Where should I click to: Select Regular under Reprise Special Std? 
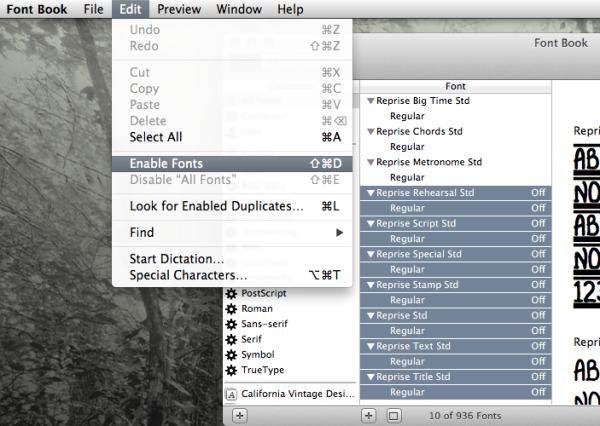[455, 269]
